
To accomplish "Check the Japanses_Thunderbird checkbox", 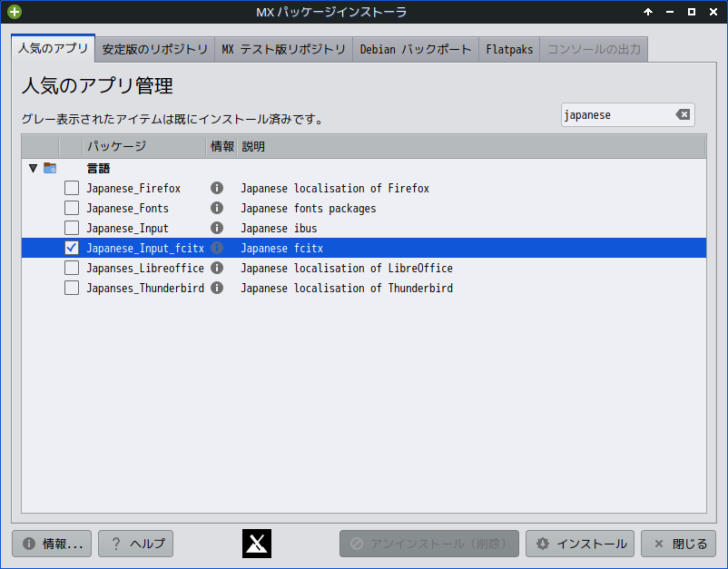I will click(x=72, y=288).
